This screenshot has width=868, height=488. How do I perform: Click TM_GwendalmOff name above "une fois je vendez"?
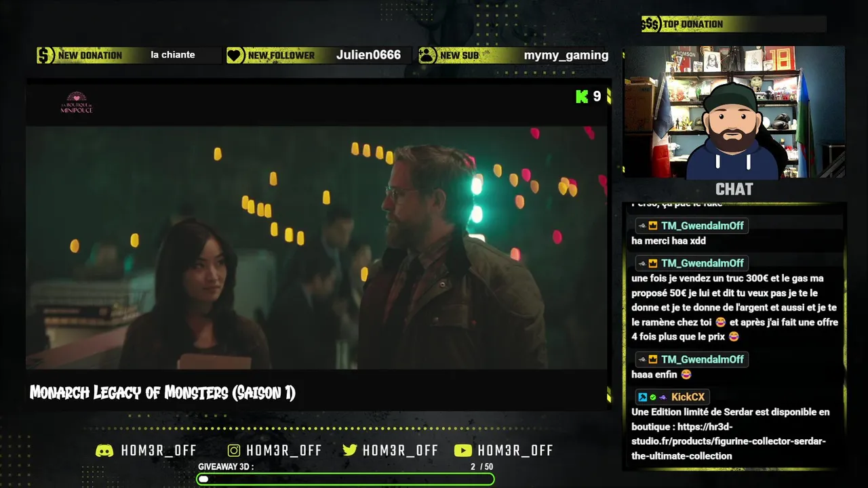tap(703, 264)
